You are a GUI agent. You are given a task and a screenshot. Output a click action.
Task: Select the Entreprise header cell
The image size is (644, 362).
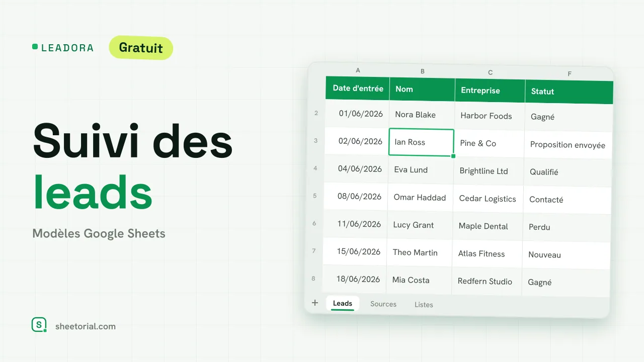click(x=490, y=91)
